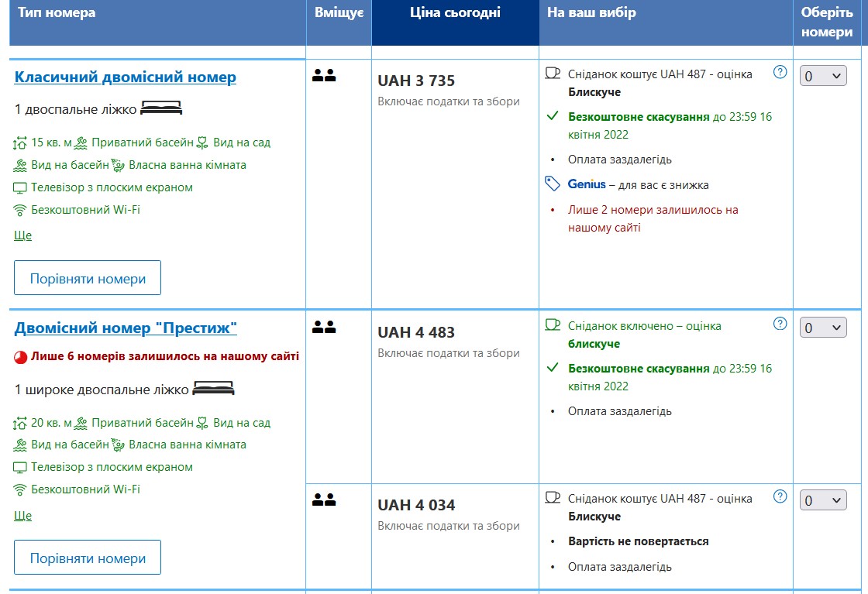Click the 'Ціна сьогодні' column header

(455, 12)
